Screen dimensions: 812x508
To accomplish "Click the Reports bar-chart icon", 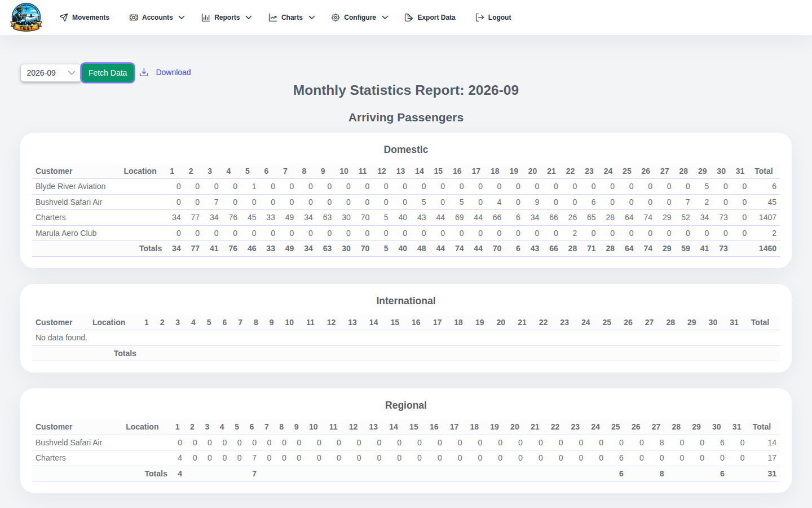I will [x=206, y=17].
